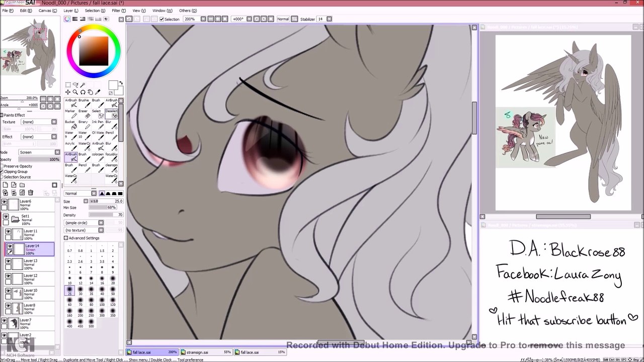This screenshot has height=362, width=644.
Task: Choose the Ink Pen tool
Action: click(97, 124)
